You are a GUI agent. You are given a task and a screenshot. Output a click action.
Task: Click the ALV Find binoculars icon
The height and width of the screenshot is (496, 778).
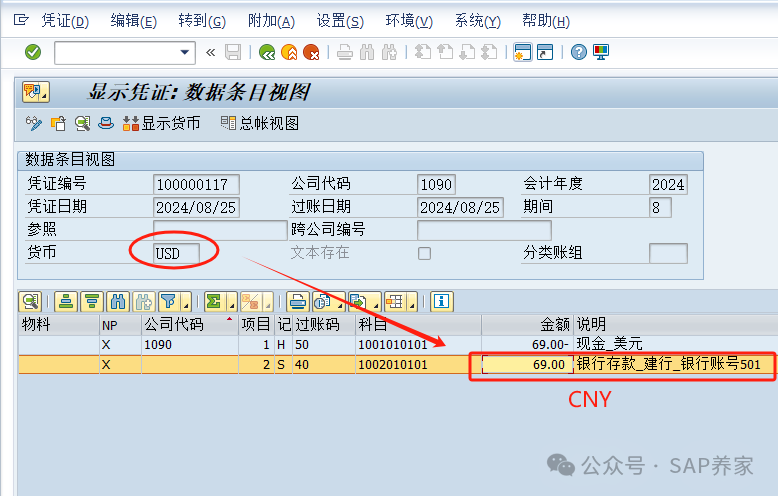[x=118, y=302]
